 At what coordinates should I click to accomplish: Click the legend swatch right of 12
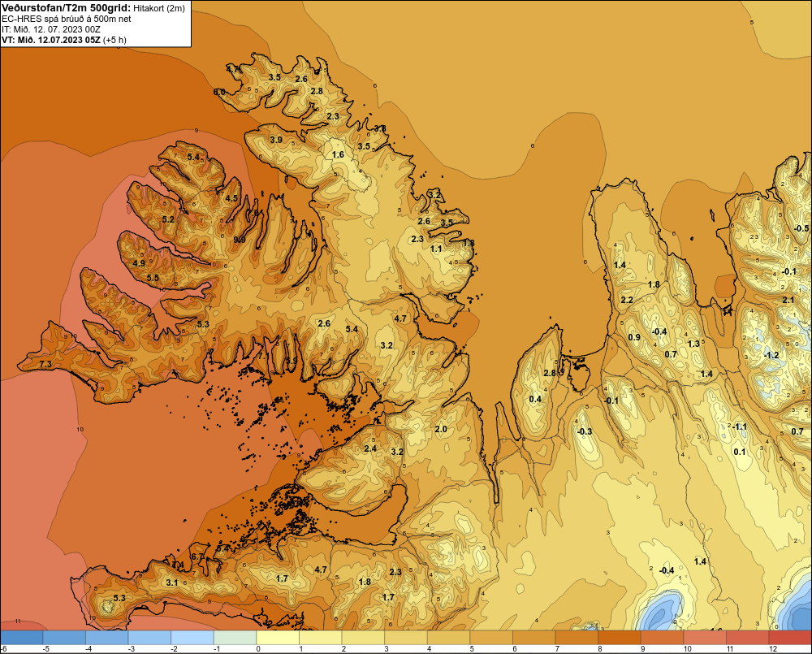(x=790, y=638)
